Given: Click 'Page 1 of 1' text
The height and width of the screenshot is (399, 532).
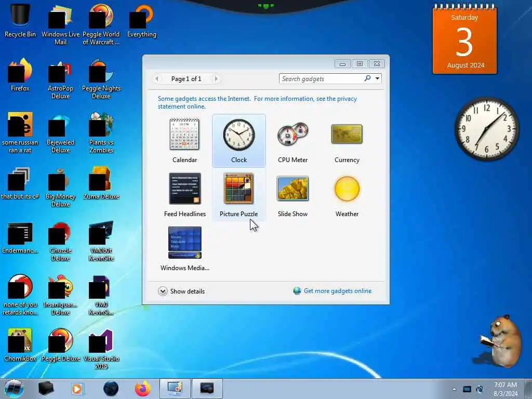Looking at the screenshot, I should click(x=187, y=79).
